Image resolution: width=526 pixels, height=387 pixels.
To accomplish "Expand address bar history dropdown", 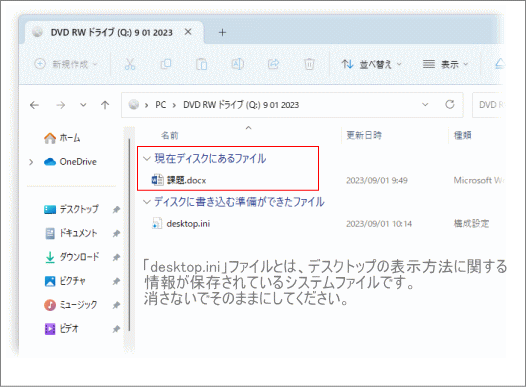I will pos(425,105).
